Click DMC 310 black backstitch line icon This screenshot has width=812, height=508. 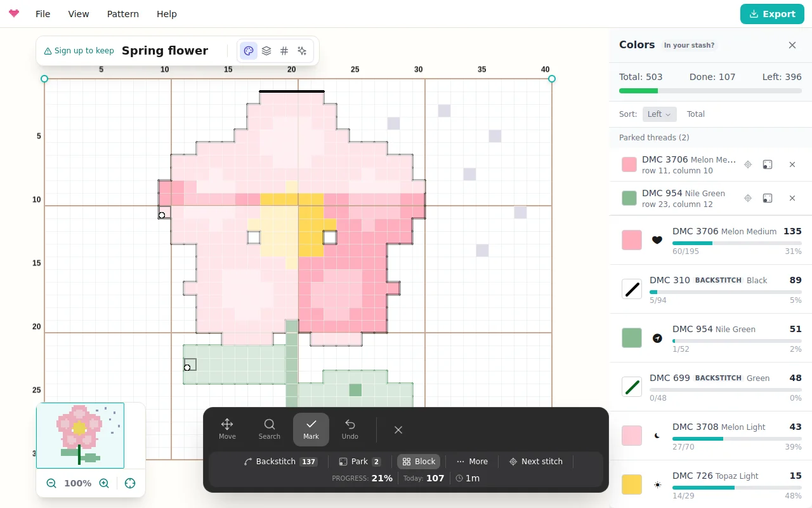point(632,289)
